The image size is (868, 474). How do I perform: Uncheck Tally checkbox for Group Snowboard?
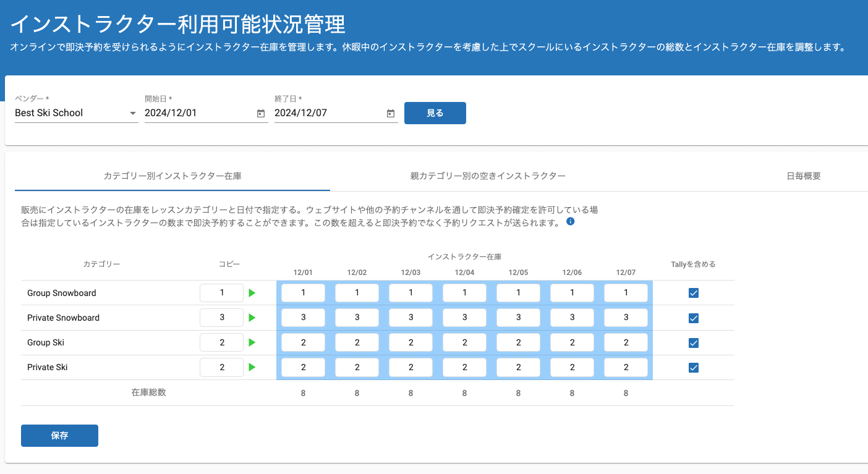tap(694, 293)
